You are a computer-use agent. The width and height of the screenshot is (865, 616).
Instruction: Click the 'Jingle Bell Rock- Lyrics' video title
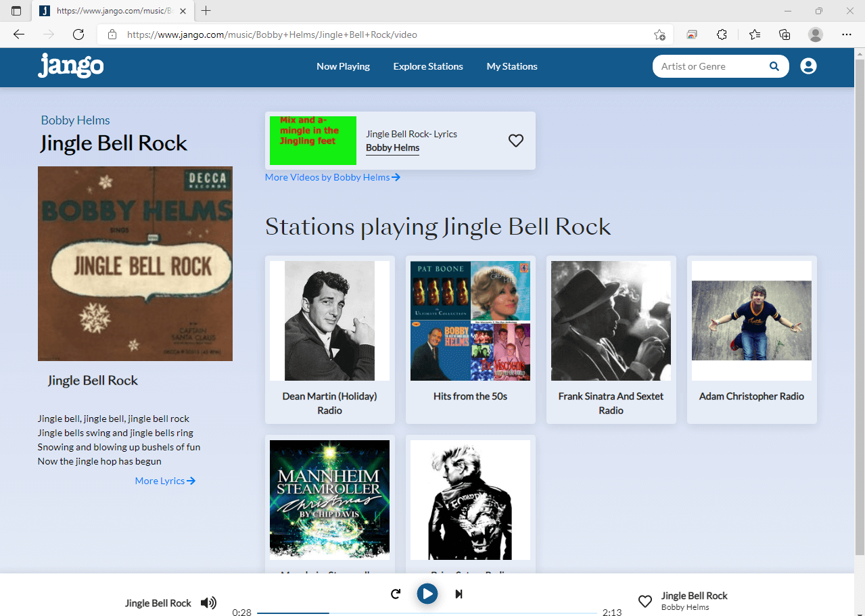[x=412, y=134]
